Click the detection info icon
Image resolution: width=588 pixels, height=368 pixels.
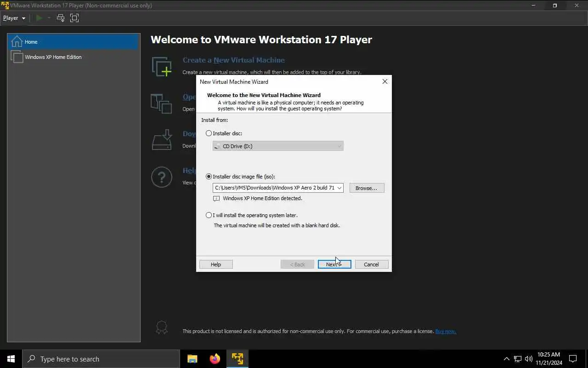[x=216, y=199]
